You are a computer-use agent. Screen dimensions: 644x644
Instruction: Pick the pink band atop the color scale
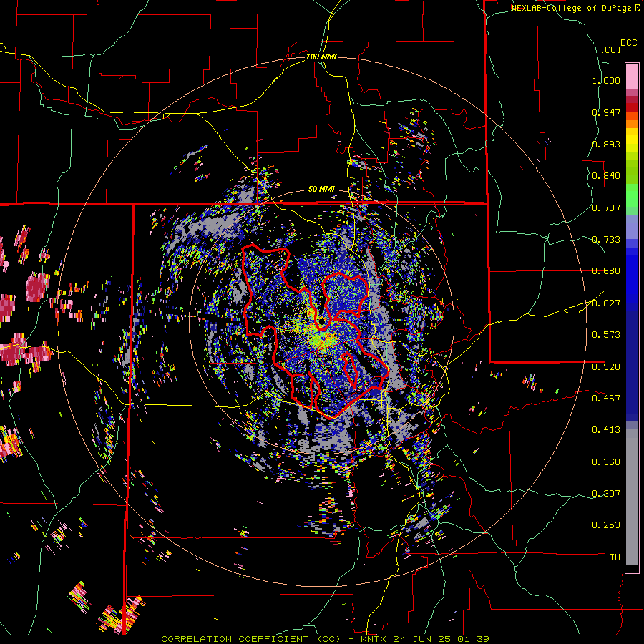tap(632, 76)
